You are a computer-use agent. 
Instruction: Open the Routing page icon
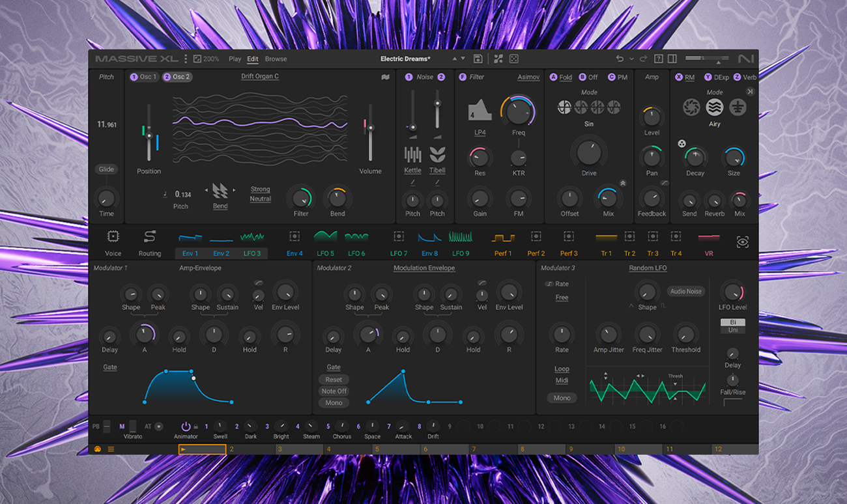[150, 236]
